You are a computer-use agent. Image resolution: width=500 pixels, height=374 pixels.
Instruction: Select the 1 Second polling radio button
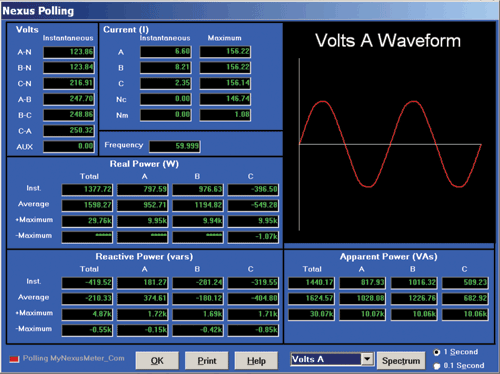point(437,352)
